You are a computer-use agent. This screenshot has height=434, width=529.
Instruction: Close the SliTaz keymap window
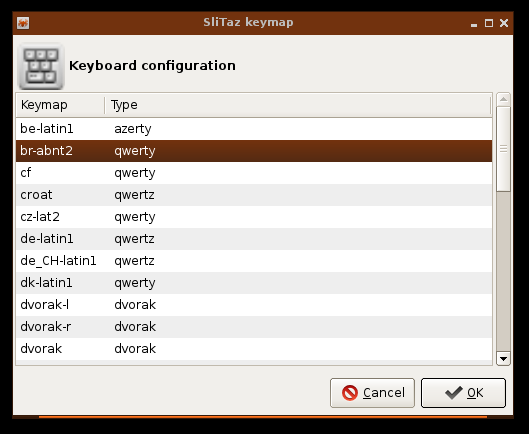[x=504, y=23]
